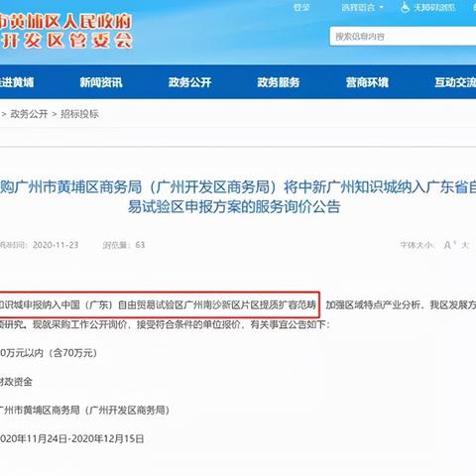Click the blue article title heading
The height and width of the screenshot is (476, 476).
[x=238, y=197]
